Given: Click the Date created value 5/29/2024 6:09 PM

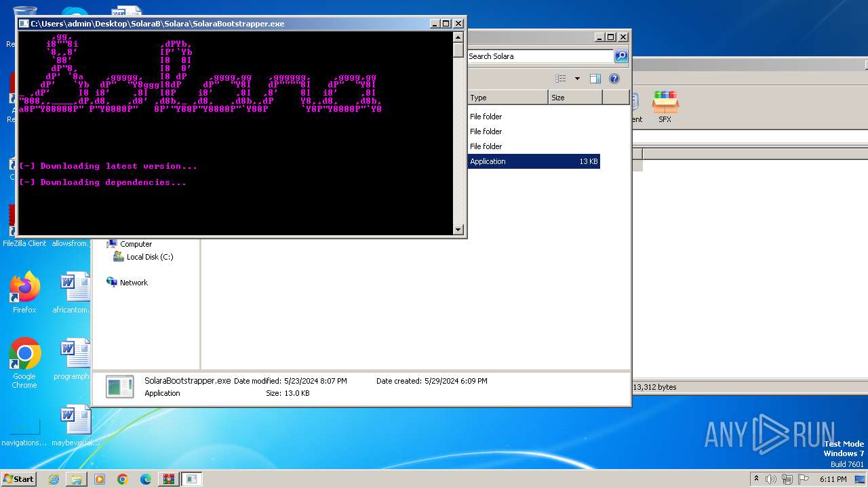Looking at the screenshot, I should pyautogui.click(x=456, y=381).
